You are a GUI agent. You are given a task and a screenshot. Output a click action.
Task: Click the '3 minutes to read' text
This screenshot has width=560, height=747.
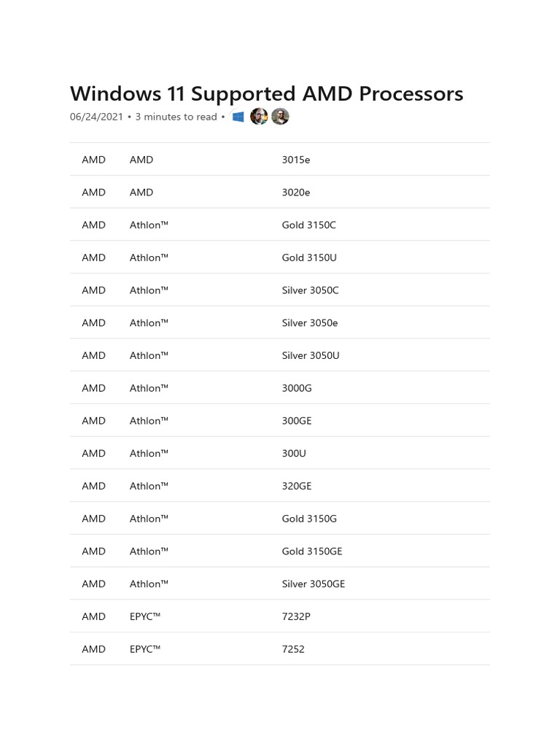click(176, 117)
